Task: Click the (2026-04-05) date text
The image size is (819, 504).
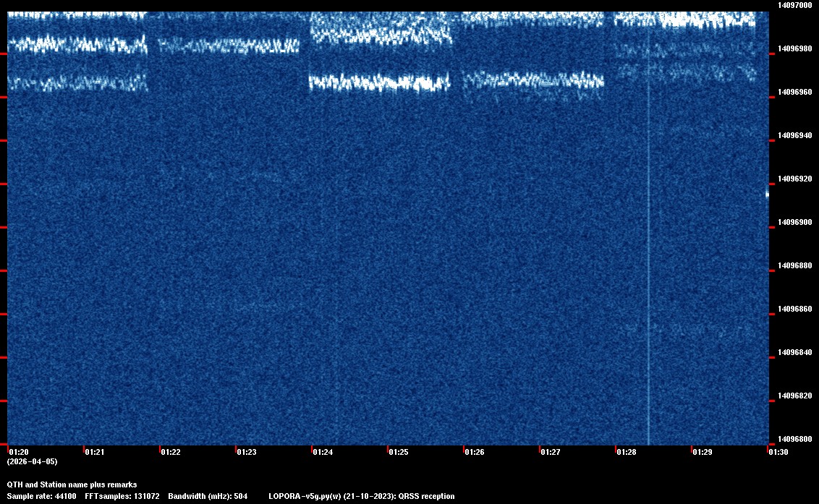Action: point(32,461)
